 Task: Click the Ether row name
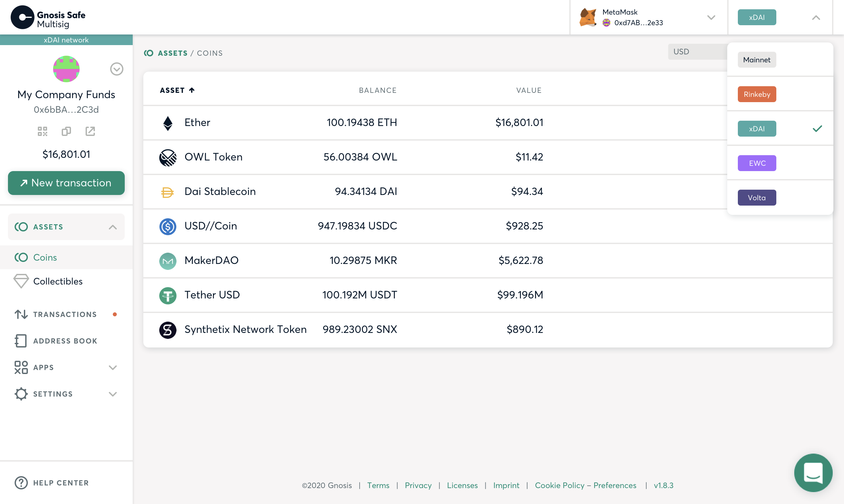point(197,123)
